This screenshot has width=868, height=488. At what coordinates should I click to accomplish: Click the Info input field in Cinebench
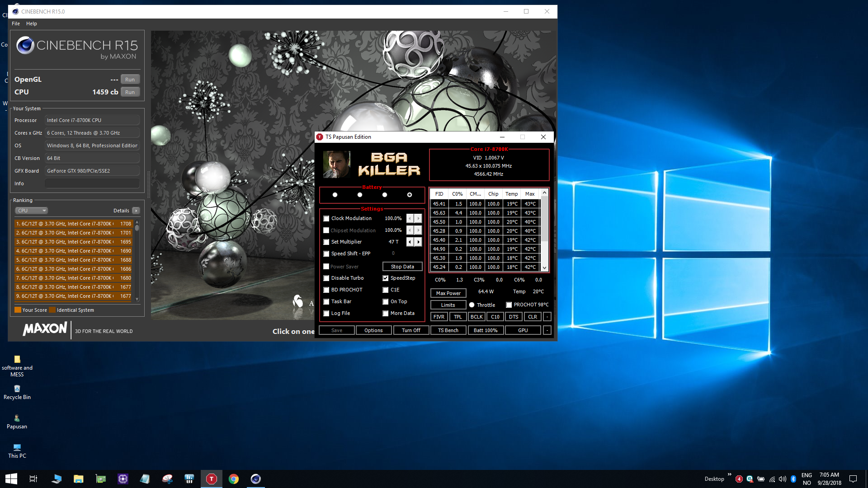92,183
